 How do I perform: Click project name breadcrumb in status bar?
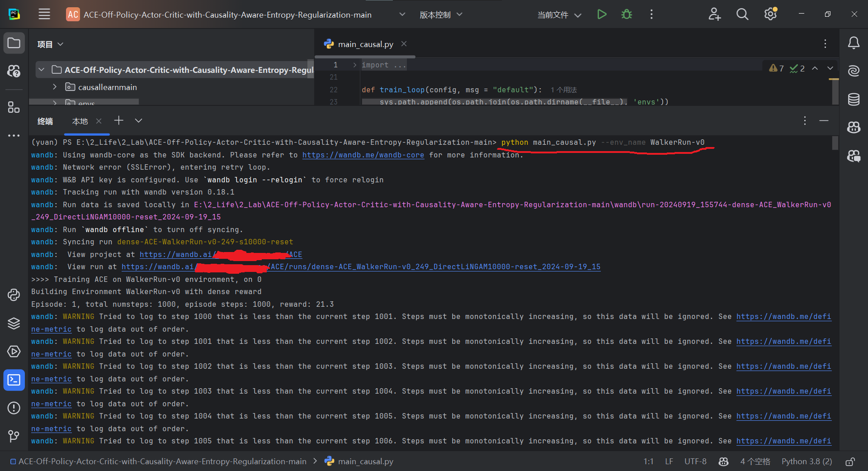[x=158, y=461]
